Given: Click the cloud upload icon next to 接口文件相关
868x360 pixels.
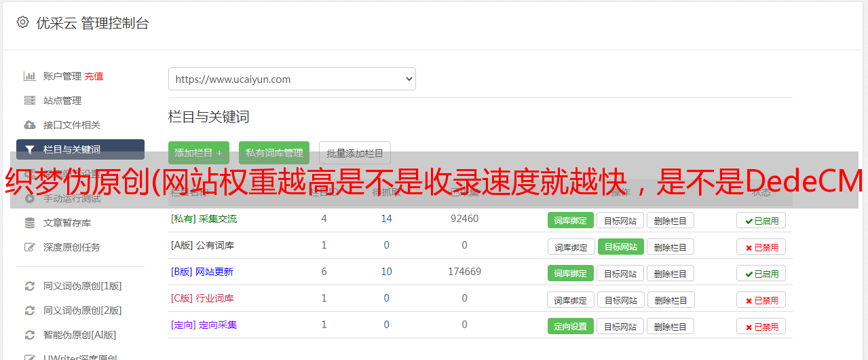Looking at the screenshot, I should (29, 125).
